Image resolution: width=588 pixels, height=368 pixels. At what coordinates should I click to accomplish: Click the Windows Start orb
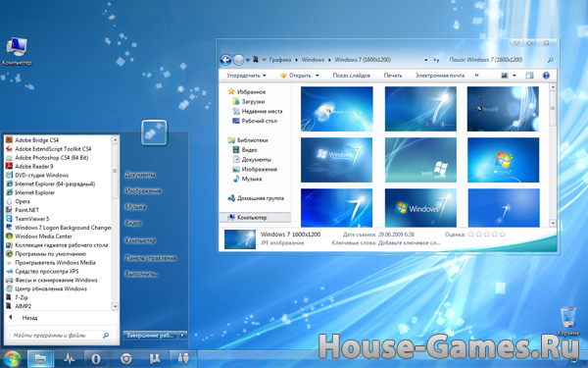click(12, 359)
